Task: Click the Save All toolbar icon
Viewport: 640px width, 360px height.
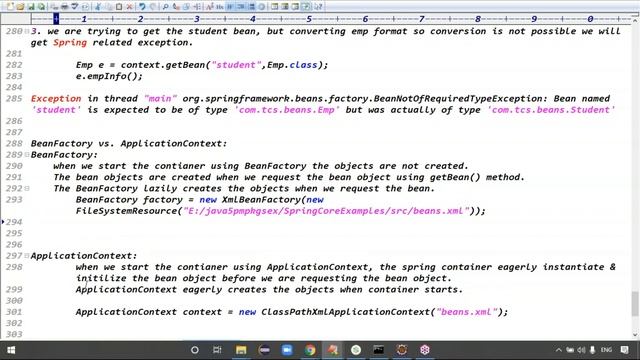Action: pos(42,7)
